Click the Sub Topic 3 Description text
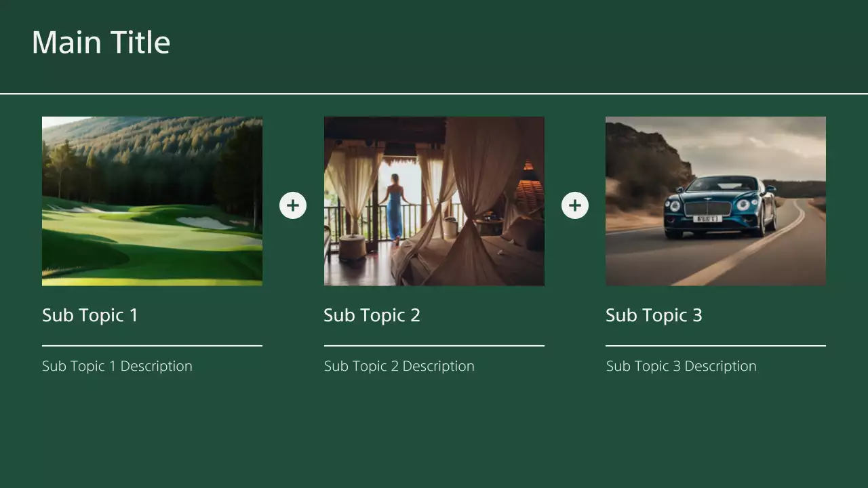868x488 pixels. click(x=681, y=366)
